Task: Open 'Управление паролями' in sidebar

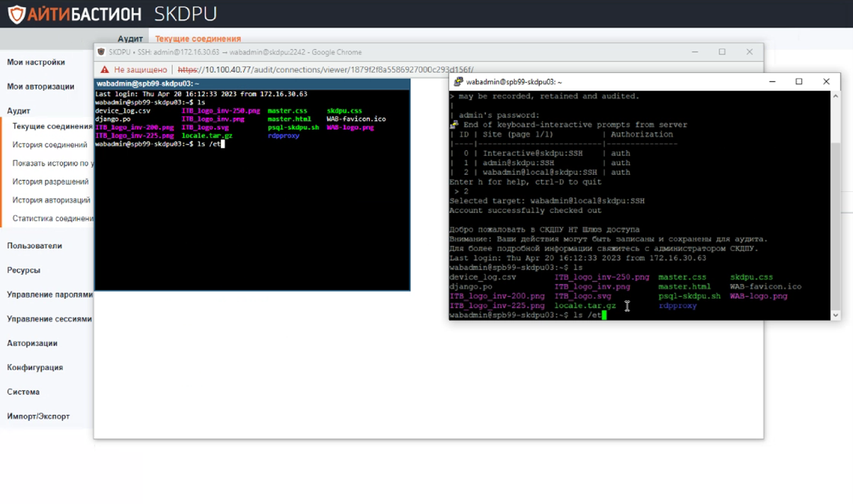Action: (50, 294)
